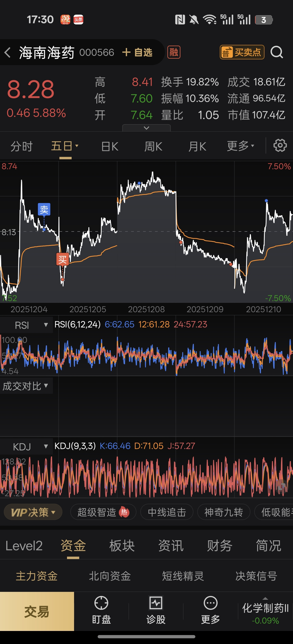
Task: Open the 更多 period dropdown
Action: click(x=241, y=146)
